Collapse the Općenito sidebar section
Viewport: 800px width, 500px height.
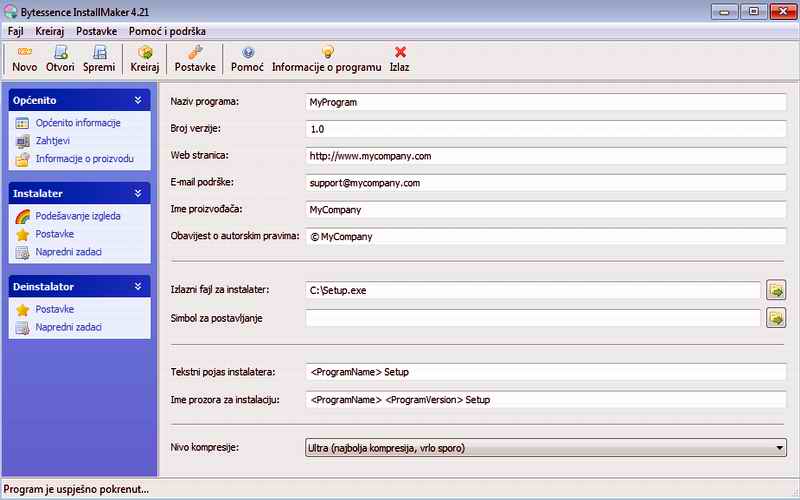pos(138,100)
